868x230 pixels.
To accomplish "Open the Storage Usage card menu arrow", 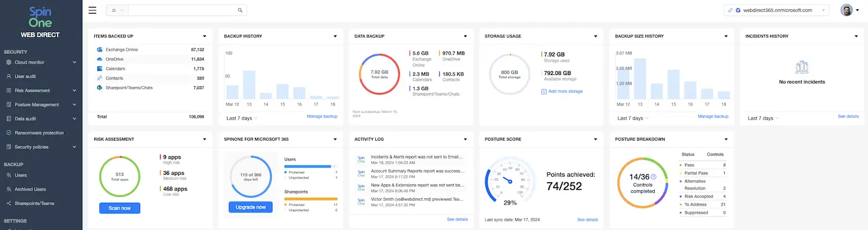I will [x=595, y=37].
